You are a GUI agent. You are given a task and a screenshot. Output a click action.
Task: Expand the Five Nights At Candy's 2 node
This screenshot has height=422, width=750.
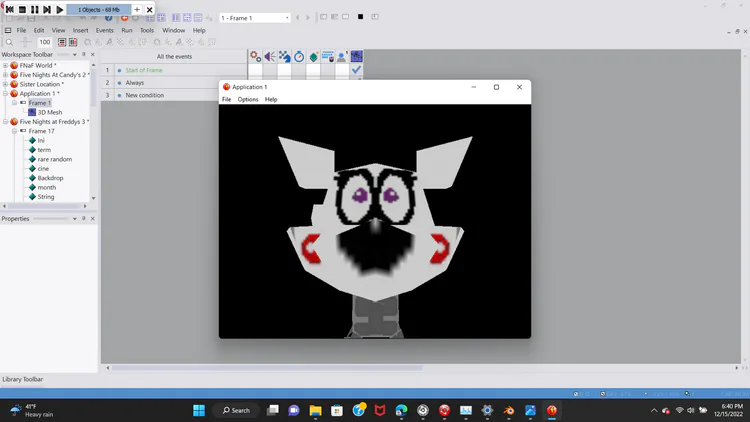(5, 75)
